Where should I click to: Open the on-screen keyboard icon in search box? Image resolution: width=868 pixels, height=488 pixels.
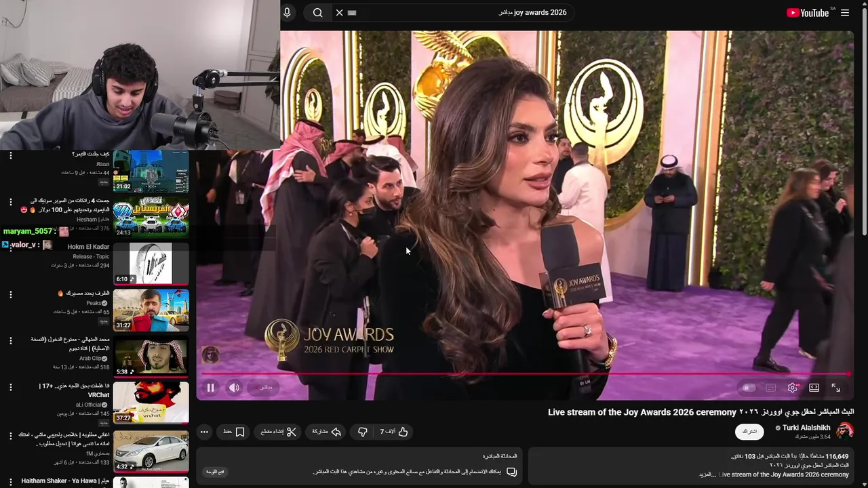click(352, 12)
